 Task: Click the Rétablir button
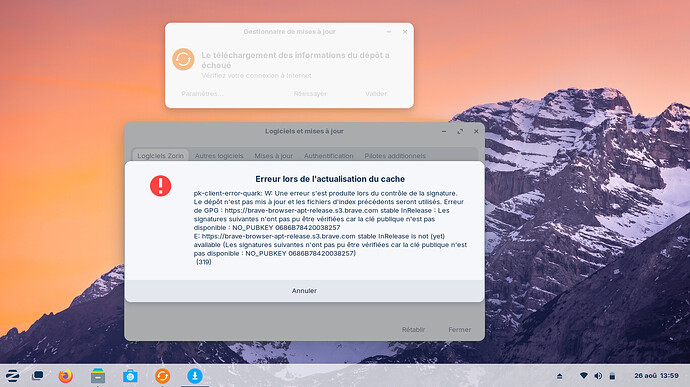[413, 329]
